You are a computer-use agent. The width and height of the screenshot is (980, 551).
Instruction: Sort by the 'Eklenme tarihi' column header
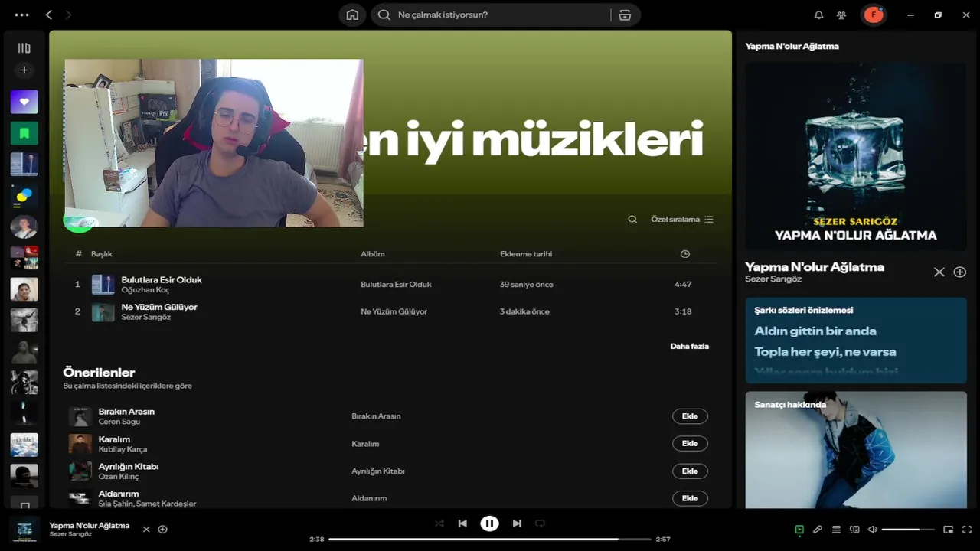[x=526, y=254]
